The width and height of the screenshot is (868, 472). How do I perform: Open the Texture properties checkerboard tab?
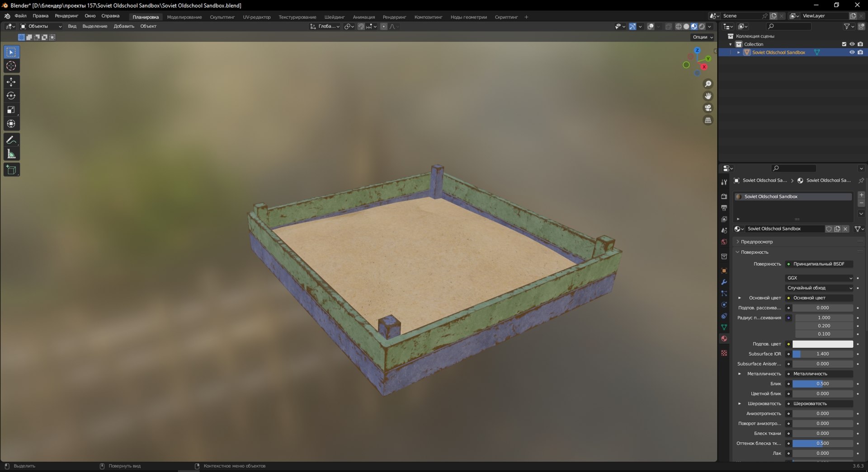(724, 353)
